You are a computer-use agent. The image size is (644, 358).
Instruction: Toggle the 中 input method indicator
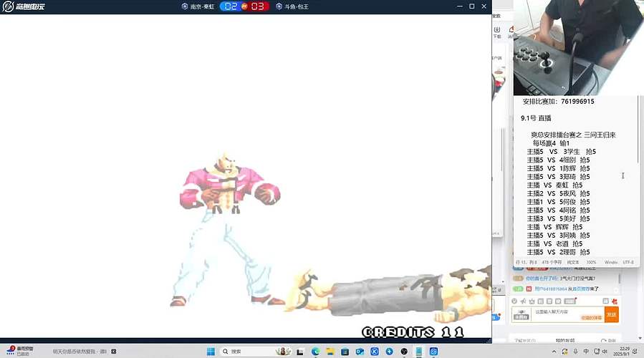(x=586, y=352)
